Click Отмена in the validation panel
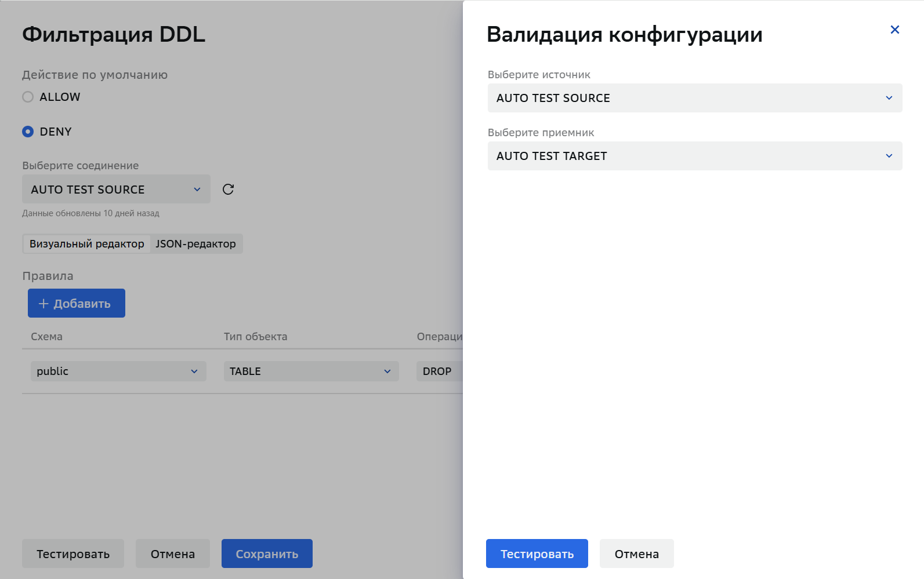The width and height of the screenshot is (924, 579). [637, 553]
